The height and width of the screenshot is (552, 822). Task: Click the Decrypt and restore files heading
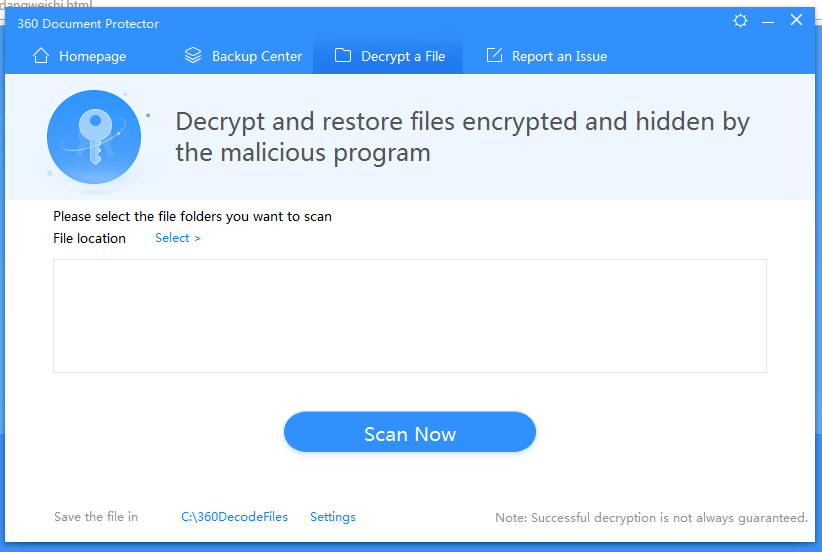[462, 137]
